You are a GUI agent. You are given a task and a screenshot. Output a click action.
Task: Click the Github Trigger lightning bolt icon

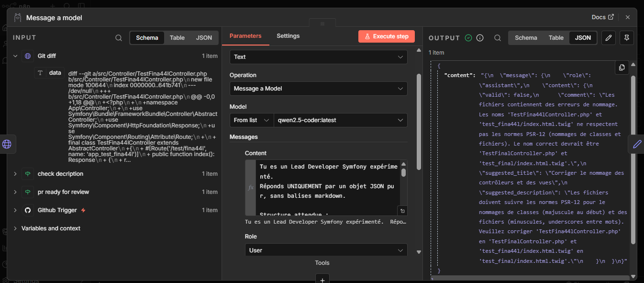click(x=83, y=210)
